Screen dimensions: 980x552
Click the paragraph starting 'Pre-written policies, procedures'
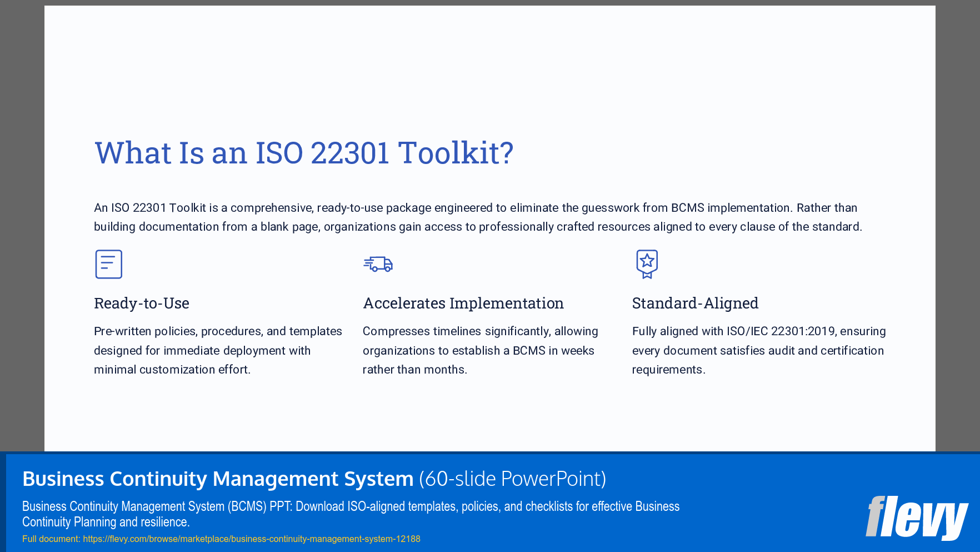coord(218,350)
